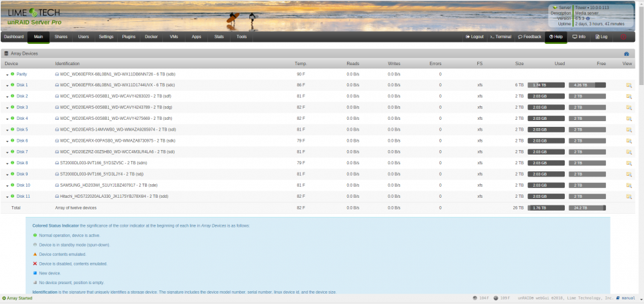Image resolution: width=644 pixels, height=304 pixels.
Task: Click the Array Devices header storage icon
Action: (6, 53)
